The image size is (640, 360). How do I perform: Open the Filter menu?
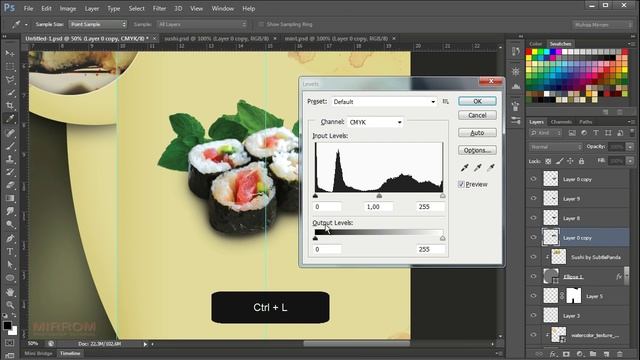[159, 8]
